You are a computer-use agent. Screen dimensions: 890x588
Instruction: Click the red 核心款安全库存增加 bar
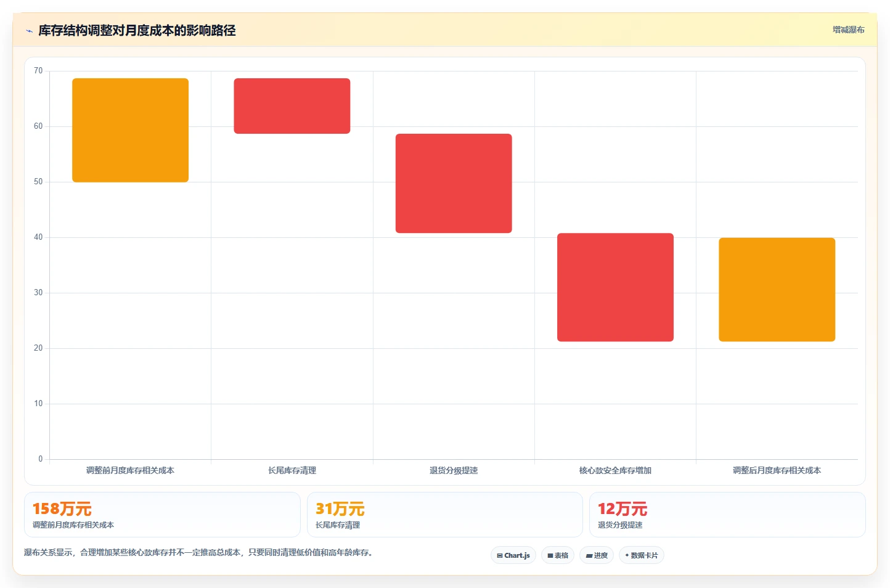tap(615, 287)
